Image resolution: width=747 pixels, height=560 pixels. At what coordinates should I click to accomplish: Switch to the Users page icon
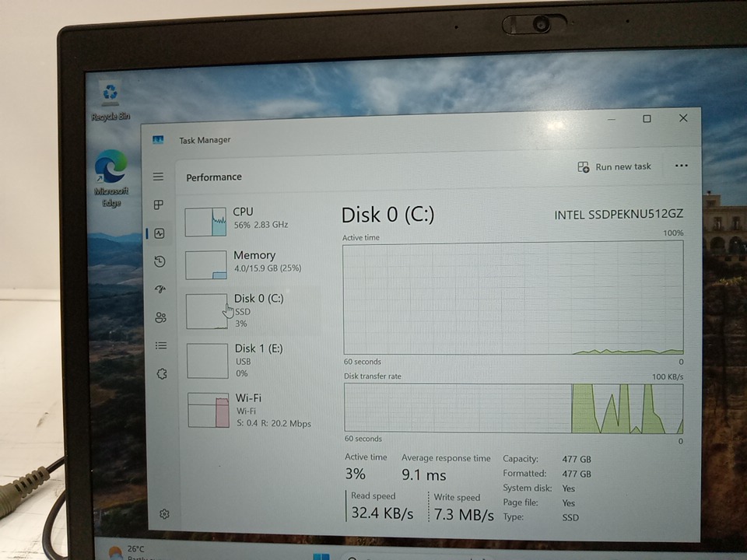pyautogui.click(x=160, y=317)
